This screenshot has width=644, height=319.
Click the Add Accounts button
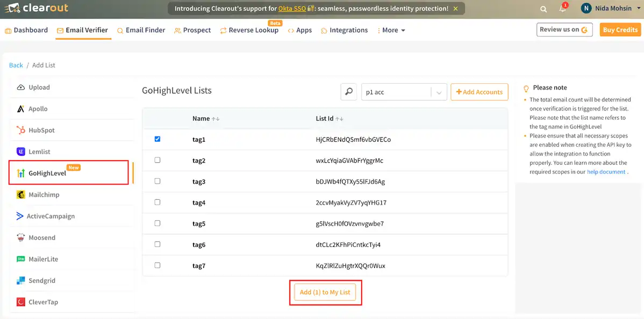pyautogui.click(x=479, y=92)
